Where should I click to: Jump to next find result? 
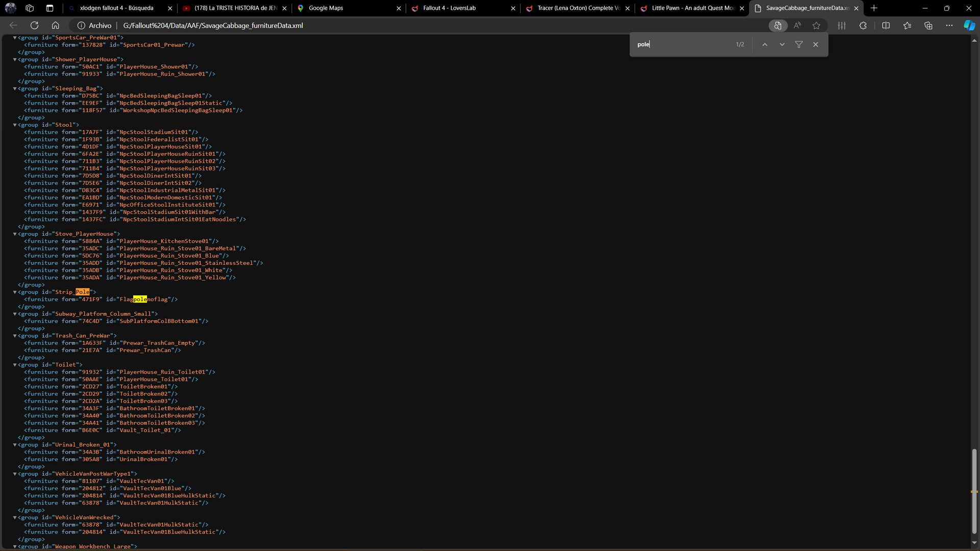[782, 44]
